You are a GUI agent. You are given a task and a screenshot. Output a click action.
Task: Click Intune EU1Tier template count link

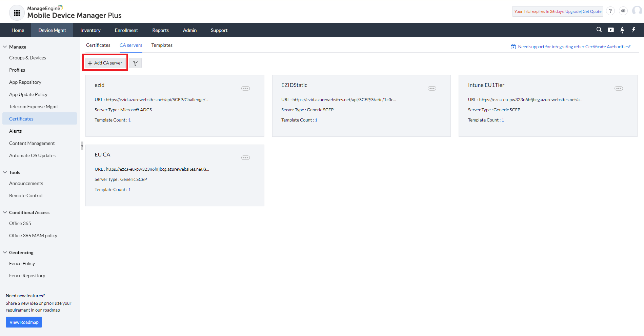pos(503,120)
